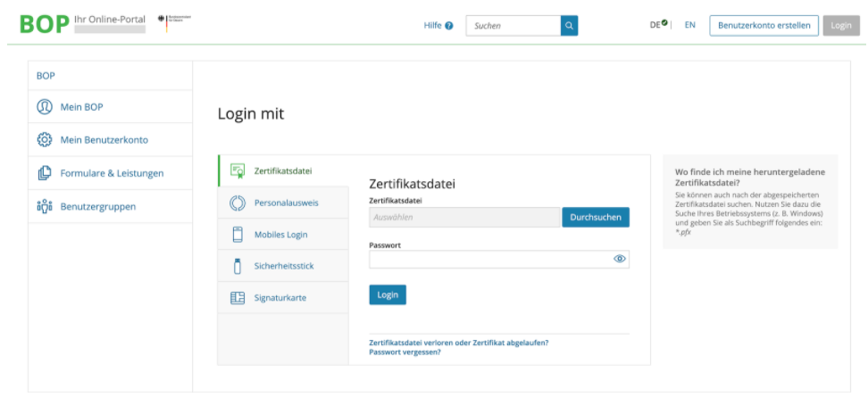The width and height of the screenshot is (868, 414).
Task: Switch language to EN
Action: [x=689, y=25]
